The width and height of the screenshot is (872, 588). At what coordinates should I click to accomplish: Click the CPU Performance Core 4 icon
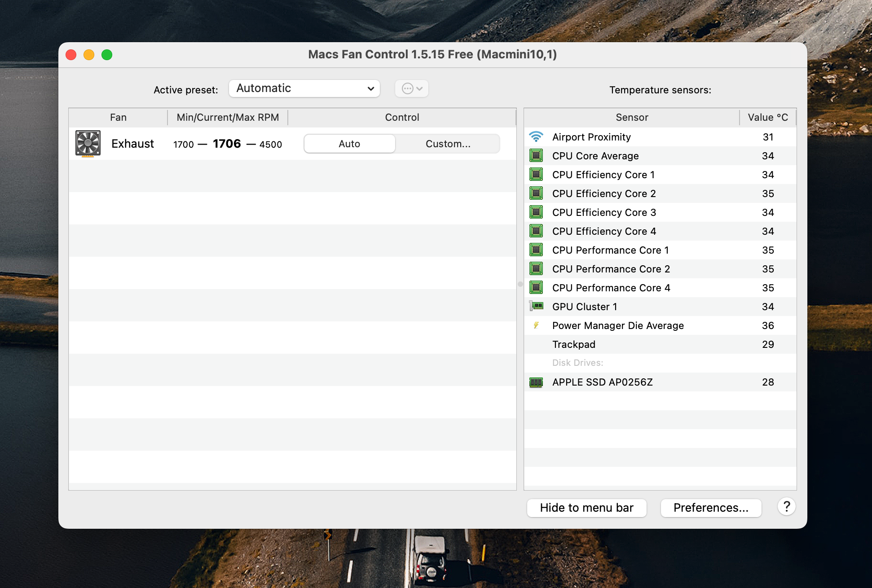[536, 288]
